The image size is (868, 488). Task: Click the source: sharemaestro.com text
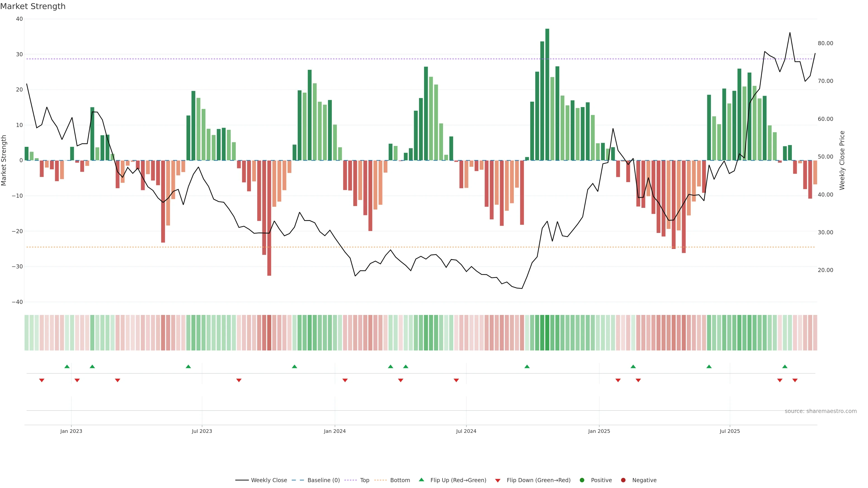[821, 411]
